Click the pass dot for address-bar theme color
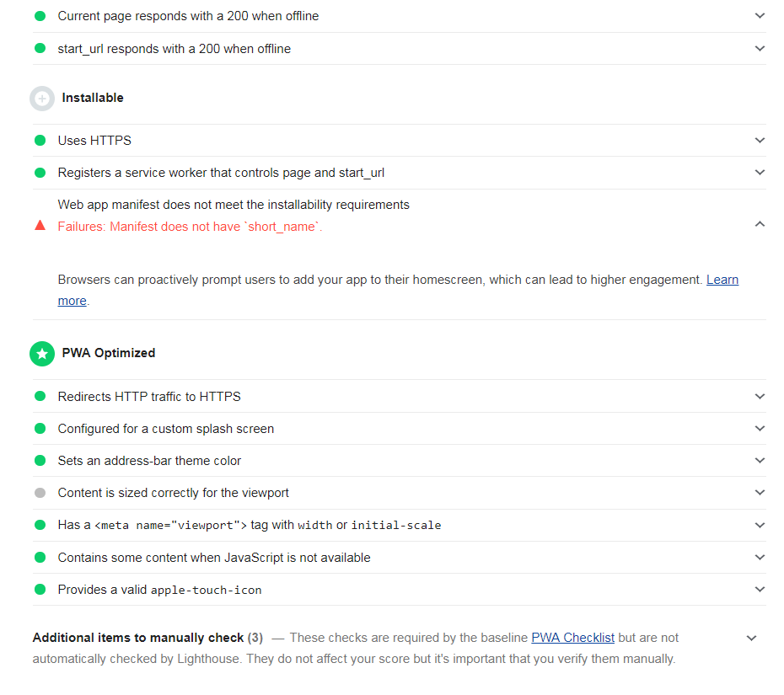784x695 pixels. point(40,461)
